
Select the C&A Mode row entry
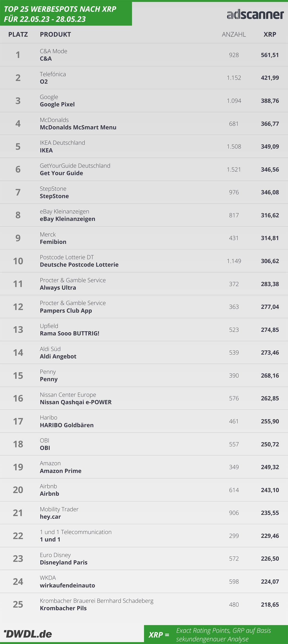point(144,55)
